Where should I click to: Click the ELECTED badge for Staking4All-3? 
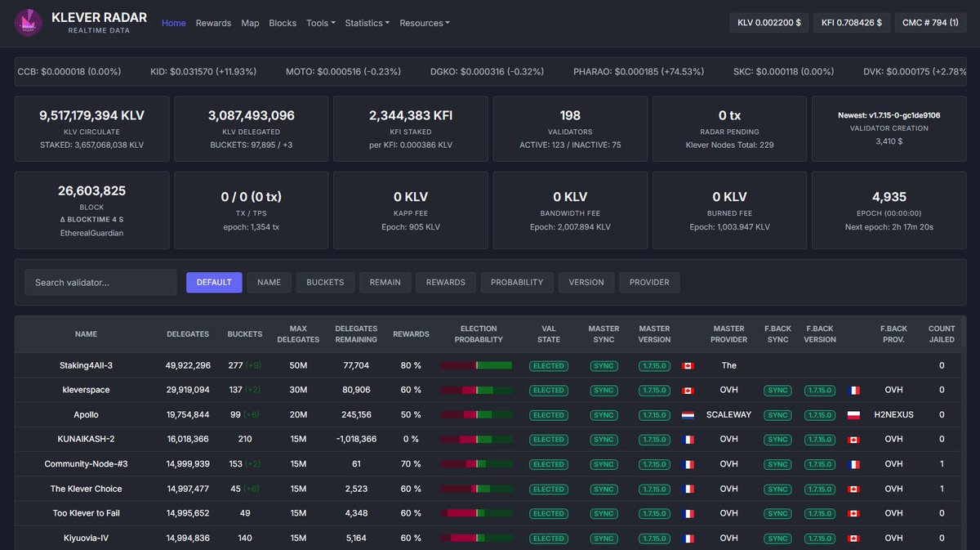coord(549,365)
